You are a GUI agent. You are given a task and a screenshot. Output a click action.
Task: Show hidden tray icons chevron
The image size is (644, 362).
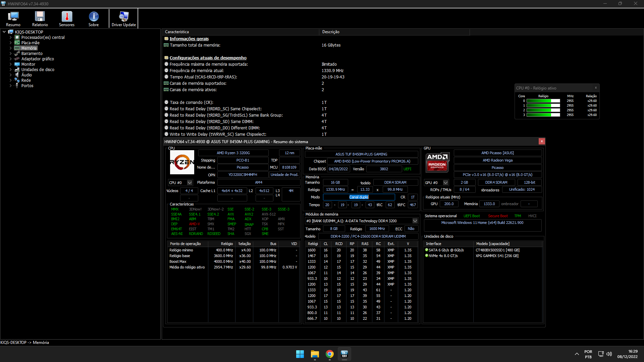[577, 354]
